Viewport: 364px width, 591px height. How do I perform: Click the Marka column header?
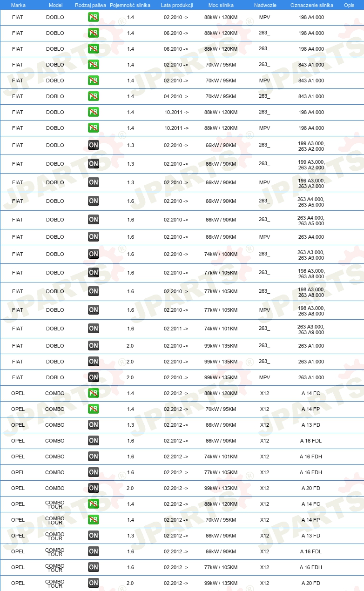(18, 5)
